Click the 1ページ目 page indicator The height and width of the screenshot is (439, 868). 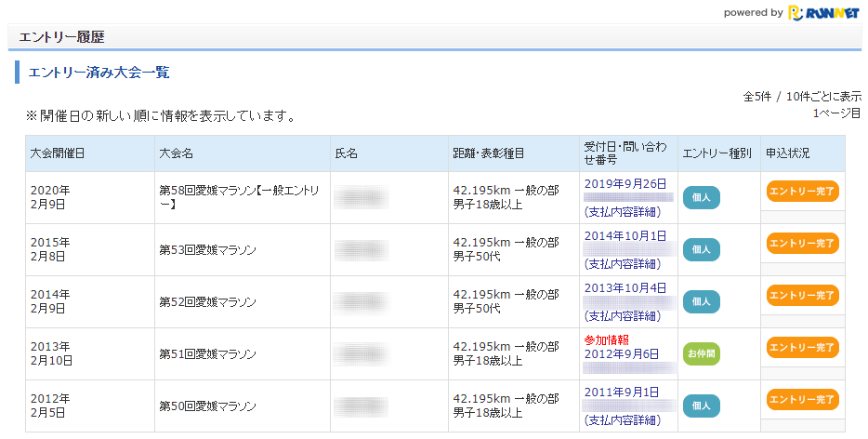coord(836,113)
